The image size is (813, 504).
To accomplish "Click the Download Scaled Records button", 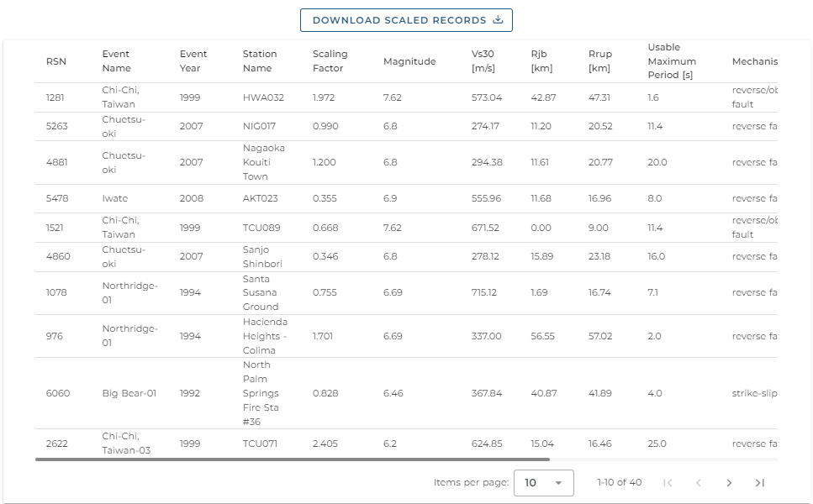I will (x=406, y=20).
